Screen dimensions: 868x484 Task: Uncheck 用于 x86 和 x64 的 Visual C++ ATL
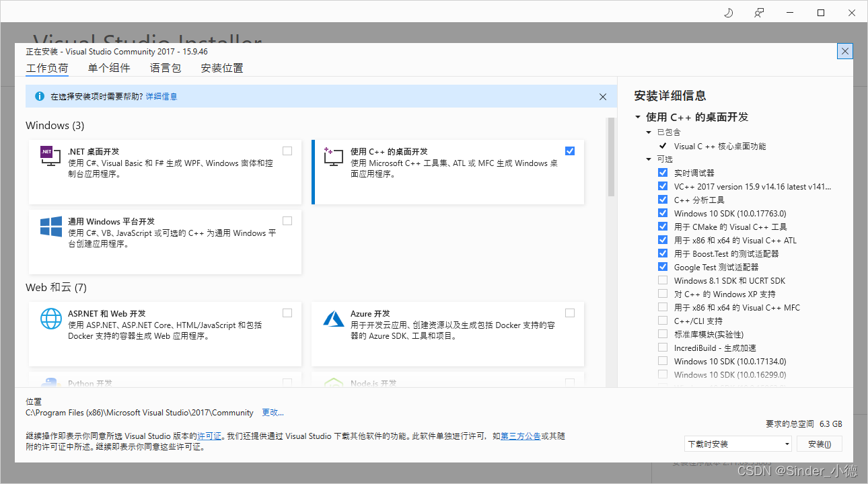coord(663,240)
